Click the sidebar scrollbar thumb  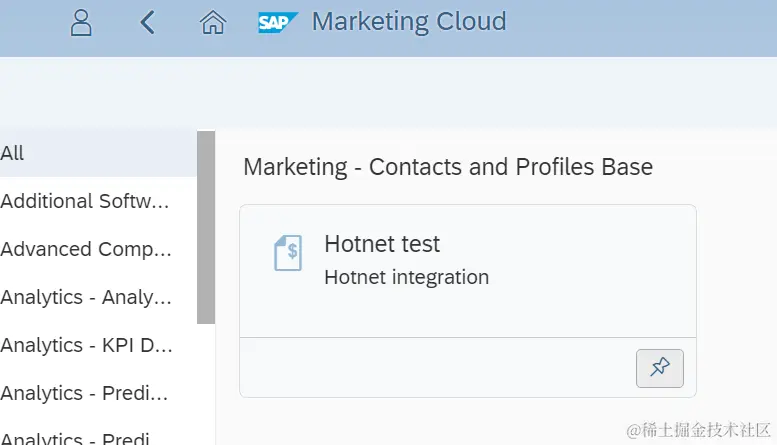206,227
